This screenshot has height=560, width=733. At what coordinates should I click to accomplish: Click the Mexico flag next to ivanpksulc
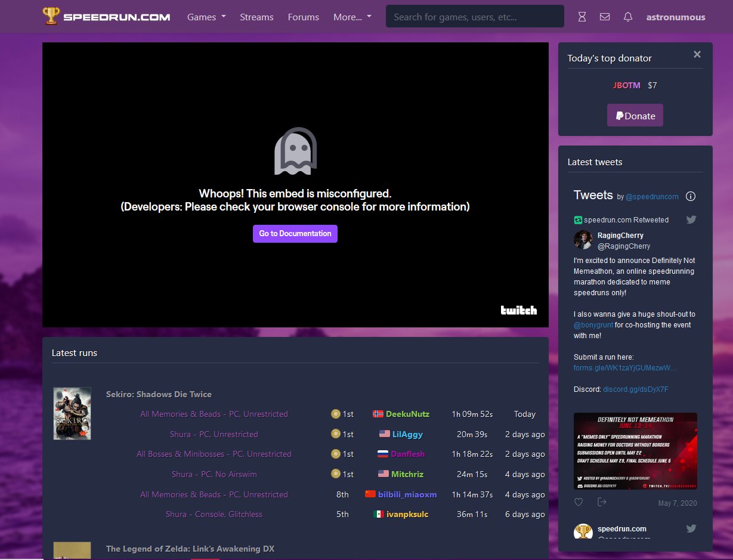[379, 514]
